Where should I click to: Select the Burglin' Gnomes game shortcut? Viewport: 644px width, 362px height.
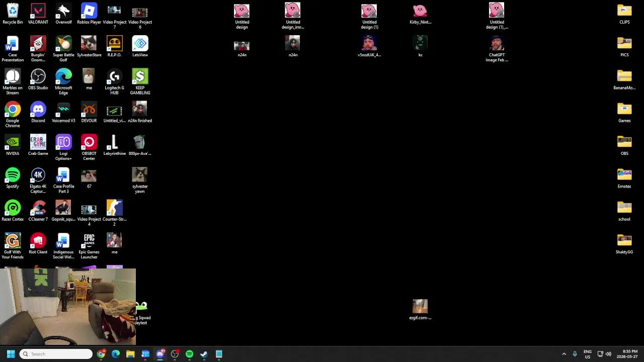tap(38, 49)
